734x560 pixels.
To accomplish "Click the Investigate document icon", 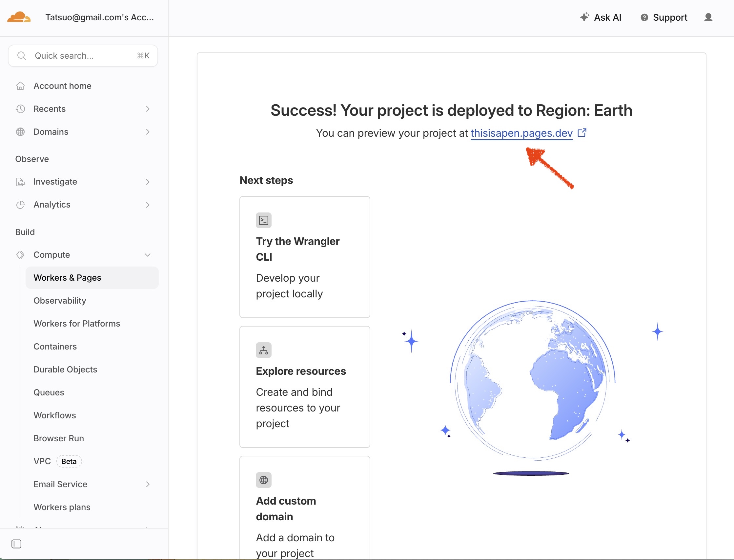I will click(20, 182).
